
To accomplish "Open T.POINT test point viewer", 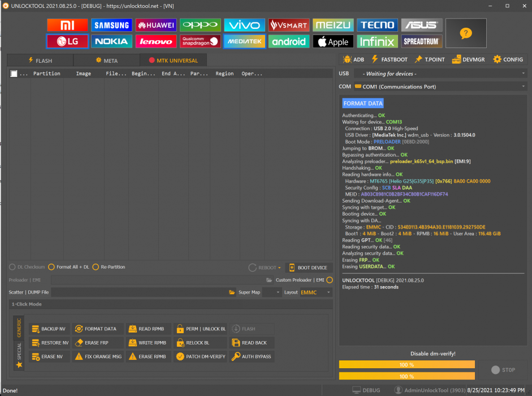I will (x=430, y=59).
